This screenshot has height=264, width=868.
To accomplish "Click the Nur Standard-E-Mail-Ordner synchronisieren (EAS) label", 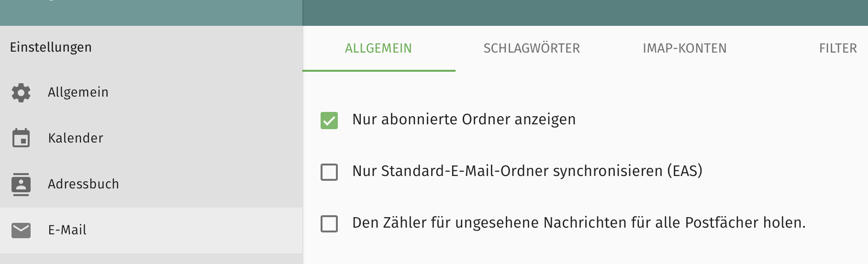I will tap(527, 171).
